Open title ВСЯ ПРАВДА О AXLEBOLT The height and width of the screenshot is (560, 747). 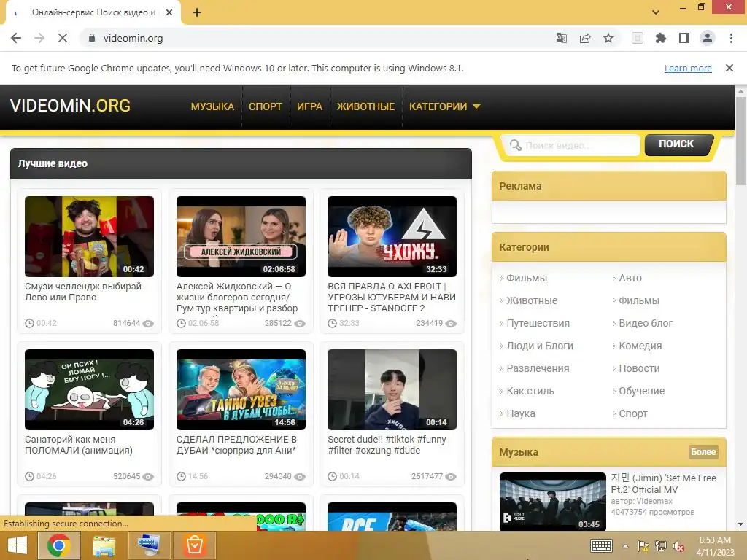pos(392,297)
